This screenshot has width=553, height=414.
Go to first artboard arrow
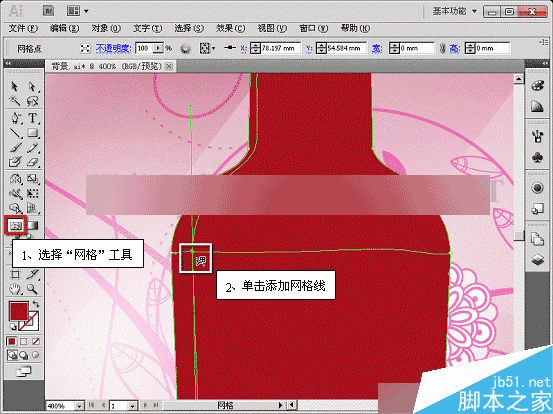coord(91,406)
